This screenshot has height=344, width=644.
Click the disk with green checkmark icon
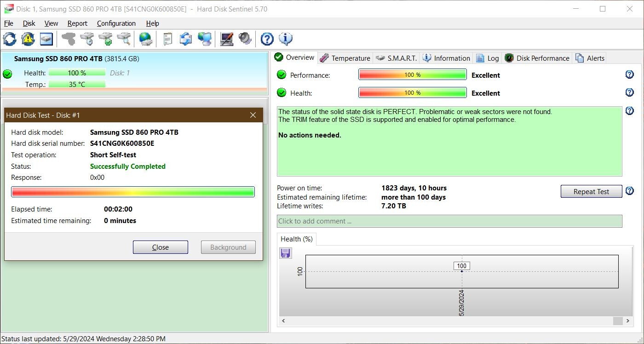pos(105,39)
